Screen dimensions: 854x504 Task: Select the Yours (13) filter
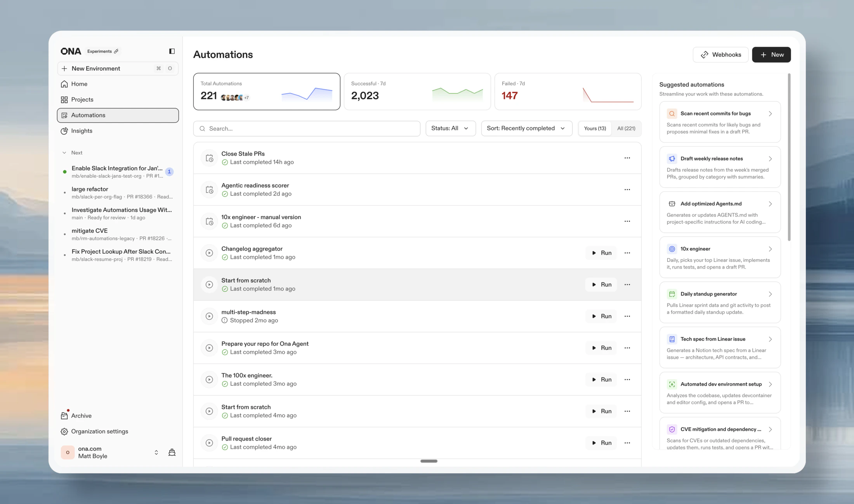point(595,128)
